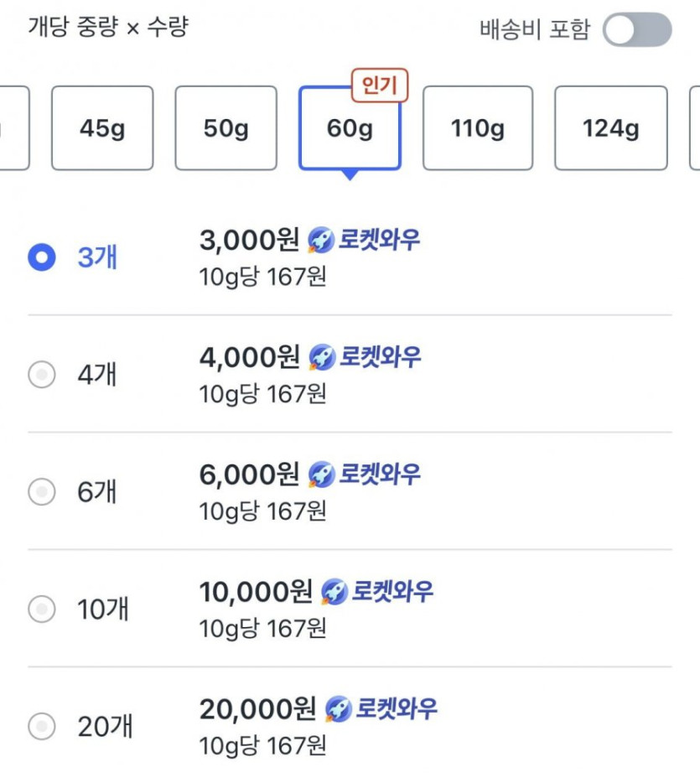Click the 개당 중량 × 수량 heading
This screenshot has height=778, width=700.
pos(108,27)
